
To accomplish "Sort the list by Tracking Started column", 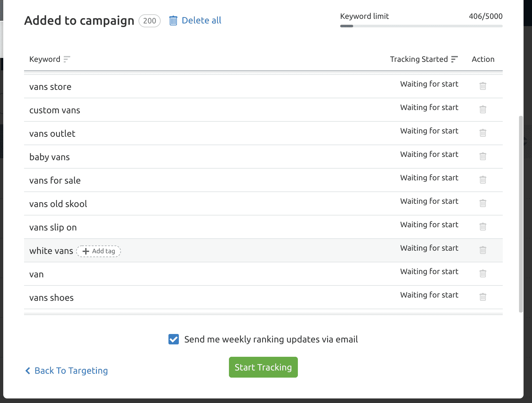I will (x=454, y=59).
